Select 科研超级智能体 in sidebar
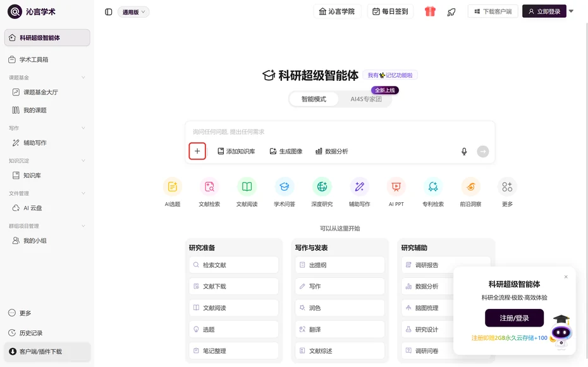Viewport: 588px width, 367px height. [x=47, y=37]
